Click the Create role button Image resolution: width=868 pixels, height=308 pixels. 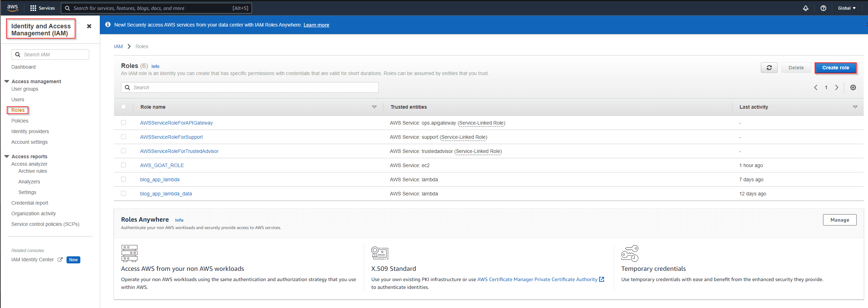[x=835, y=68]
